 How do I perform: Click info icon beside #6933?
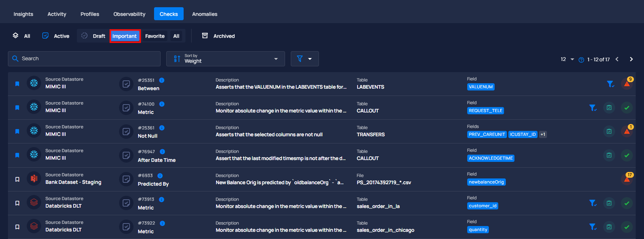point(160,176)
